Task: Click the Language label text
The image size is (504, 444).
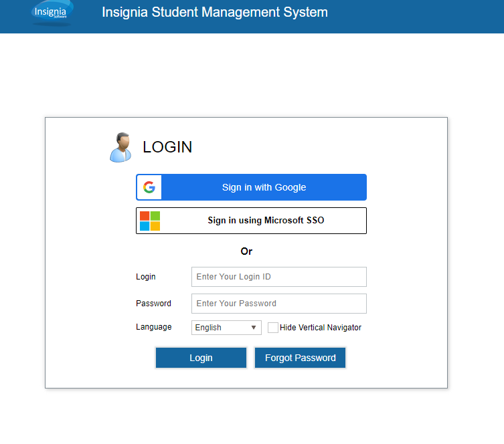Action: tap(153, 327)
